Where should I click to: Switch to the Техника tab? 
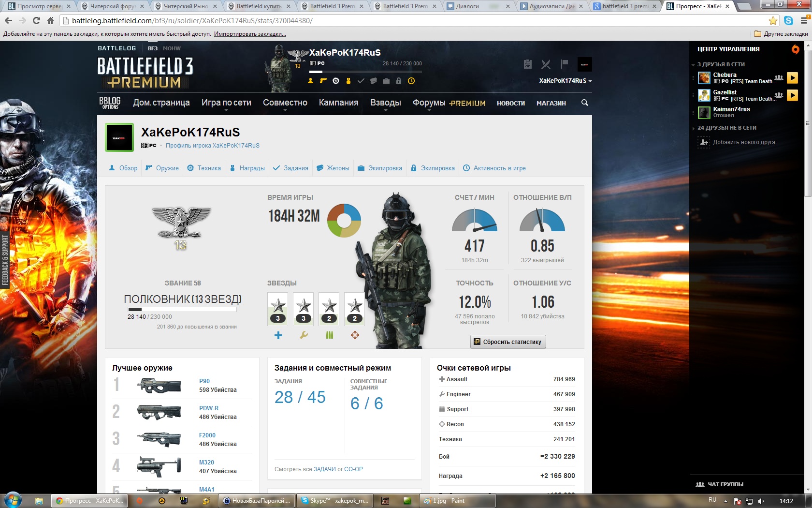(x=204, y=168)
